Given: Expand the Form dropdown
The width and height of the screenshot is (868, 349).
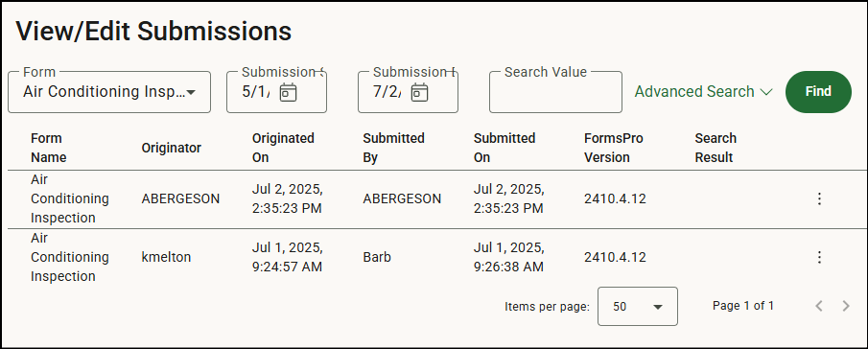Looking at the screenshot, I should (109, 92).
